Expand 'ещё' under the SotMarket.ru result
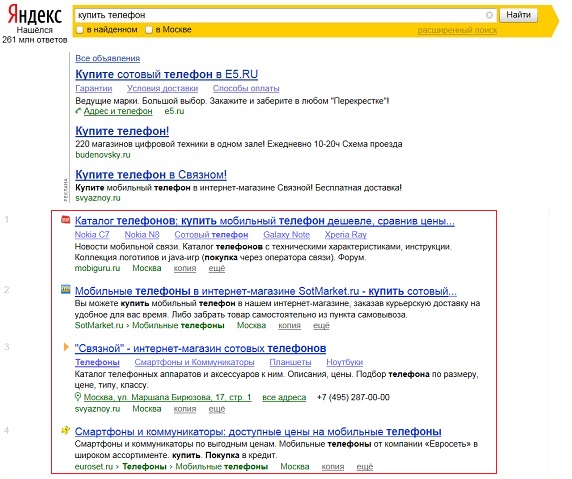Viewport: 572px width, 479px height. click(x=321, y=325)
